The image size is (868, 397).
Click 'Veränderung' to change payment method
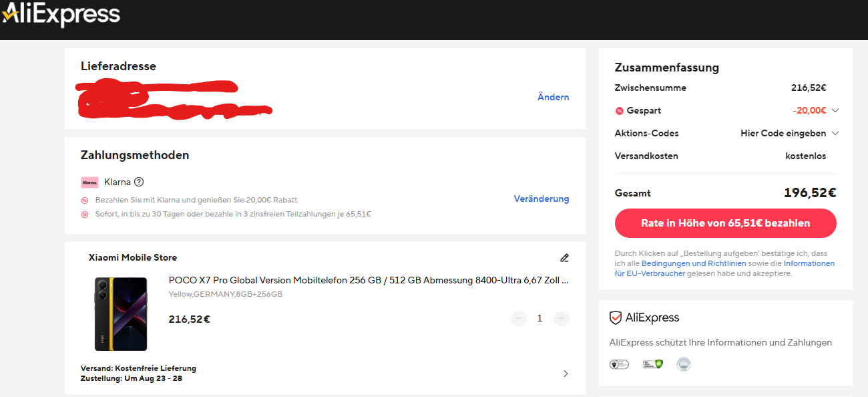(x=541, y=199)
